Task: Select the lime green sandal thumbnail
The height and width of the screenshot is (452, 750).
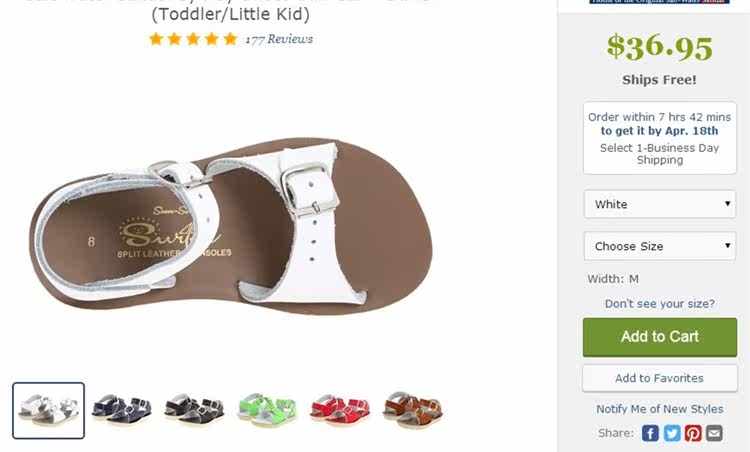Action: click(267, 410)
